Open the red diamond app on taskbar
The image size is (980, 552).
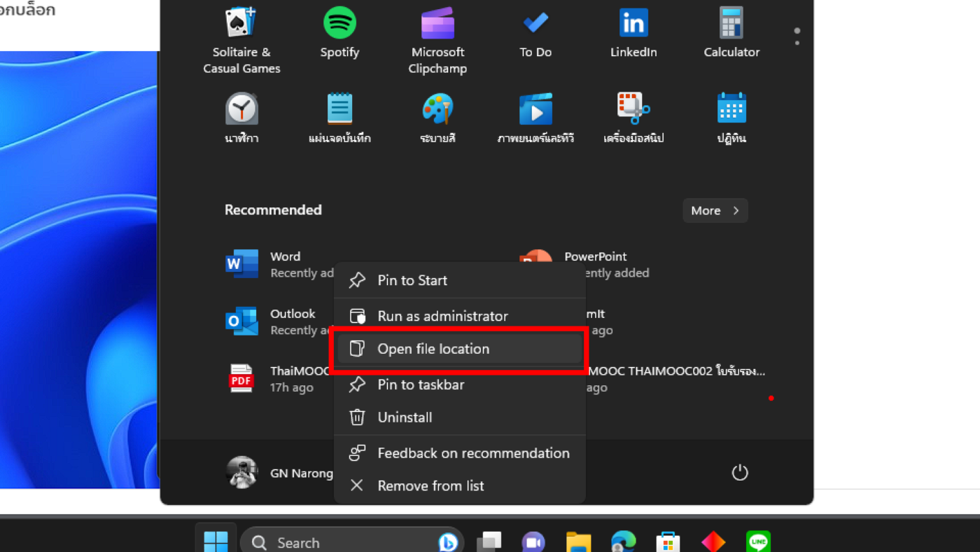click(713, 542)
